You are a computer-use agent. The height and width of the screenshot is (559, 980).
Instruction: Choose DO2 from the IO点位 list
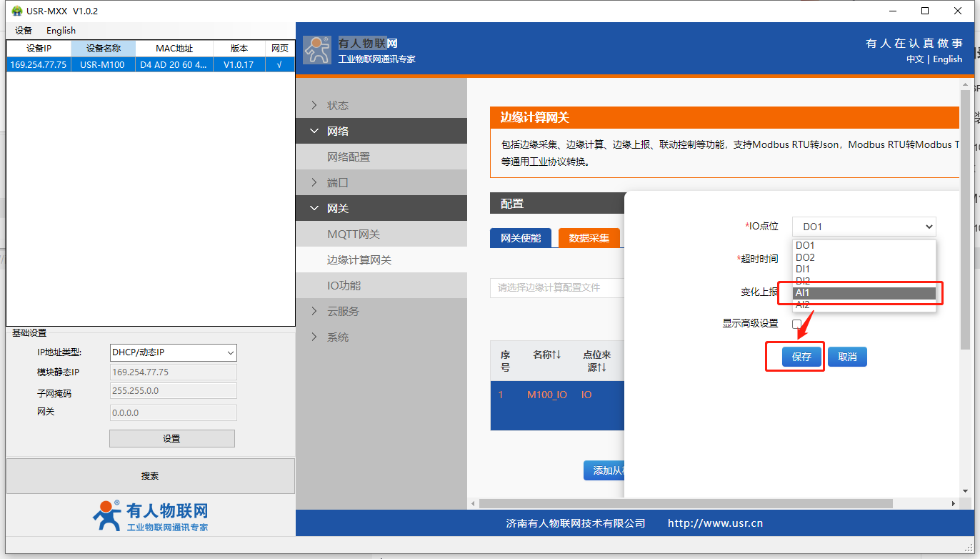coord(864,257)
